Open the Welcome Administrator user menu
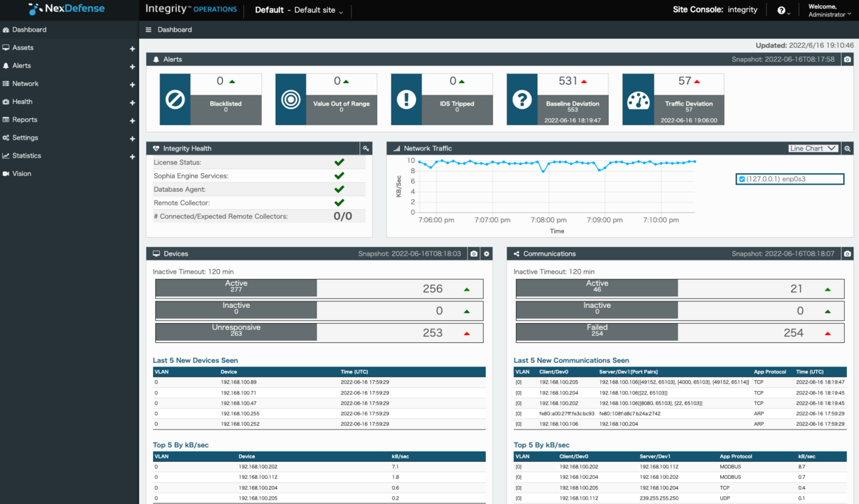This screenshot has width=859, height=504. pyautogui.click(x=826, y=11)
